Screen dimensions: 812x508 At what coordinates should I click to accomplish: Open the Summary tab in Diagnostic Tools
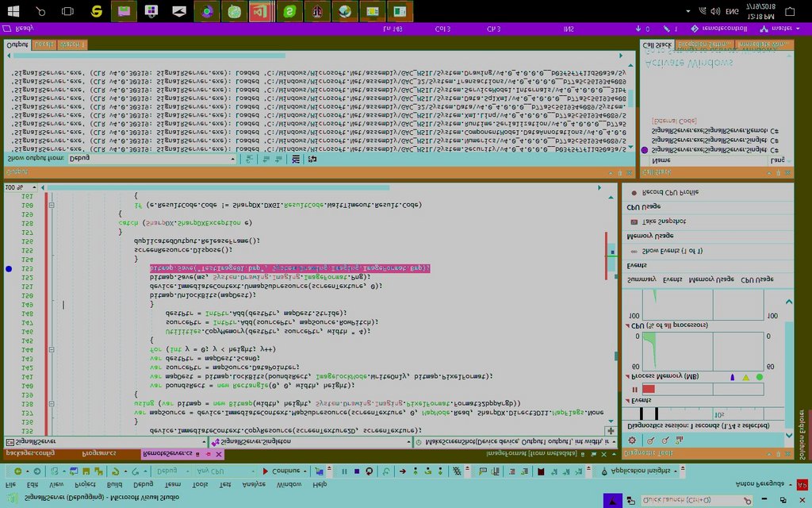[642, 279]
